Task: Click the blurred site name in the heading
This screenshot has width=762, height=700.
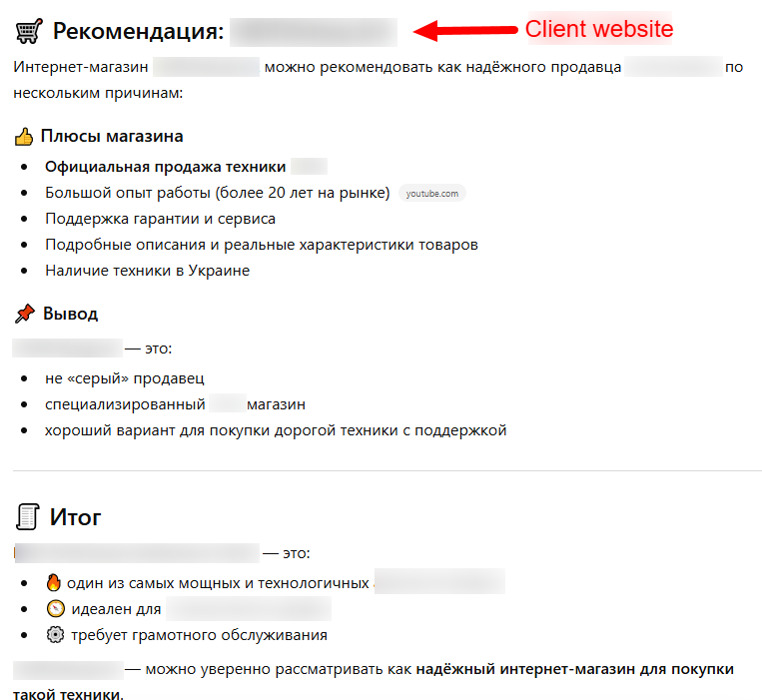Action: pos(314,32)
